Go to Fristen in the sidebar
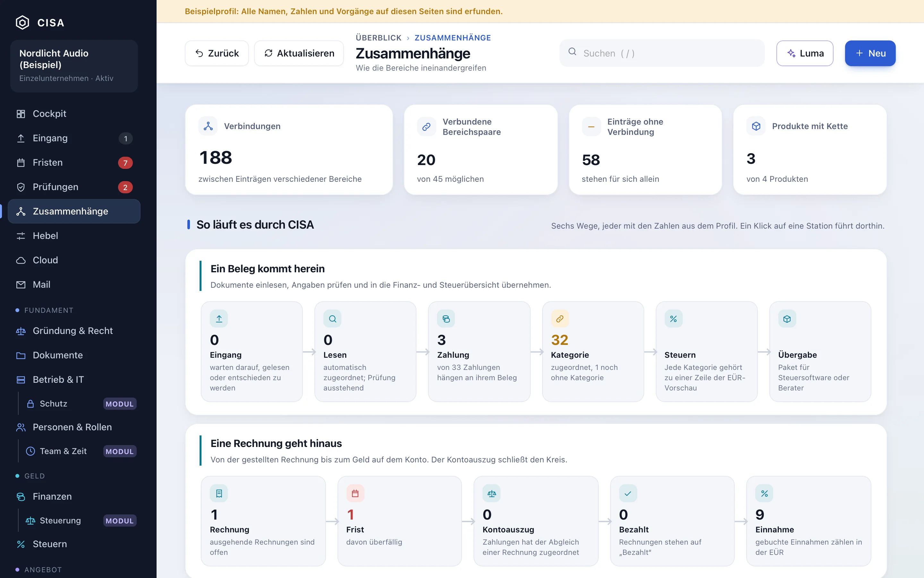 click(x=74, y=162)
